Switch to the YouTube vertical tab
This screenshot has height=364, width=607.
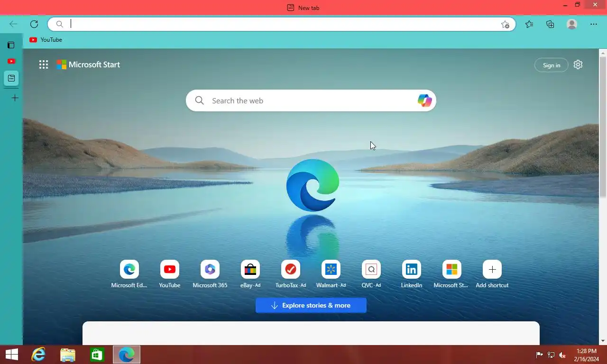tap(11, 61)
